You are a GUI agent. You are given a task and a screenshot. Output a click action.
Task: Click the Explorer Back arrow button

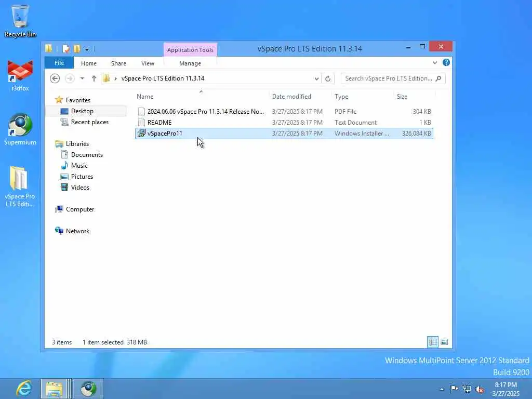[x=55, y=78]
